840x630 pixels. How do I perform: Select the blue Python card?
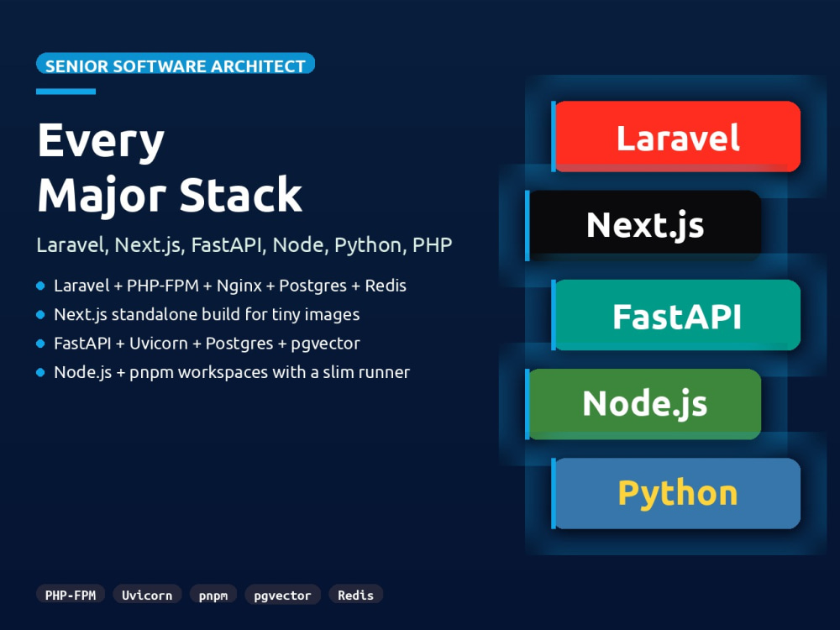coord(676,493)
